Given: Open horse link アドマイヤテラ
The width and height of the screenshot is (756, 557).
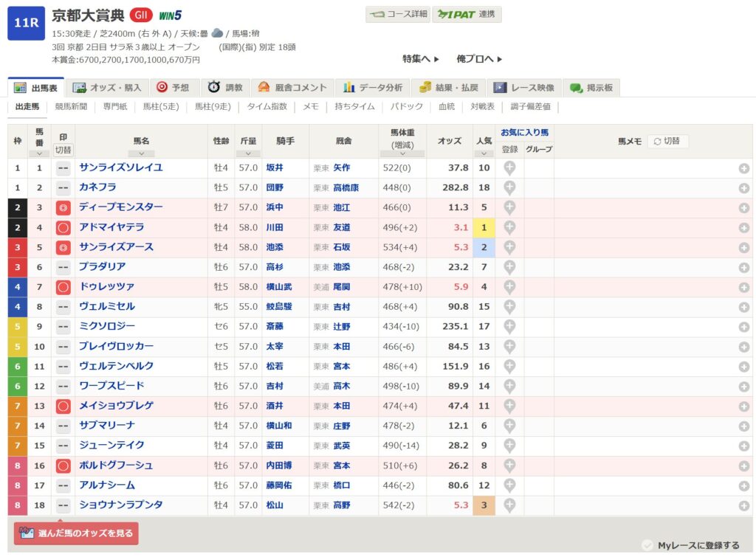Looking at the screenshot, I should (111, 227).
